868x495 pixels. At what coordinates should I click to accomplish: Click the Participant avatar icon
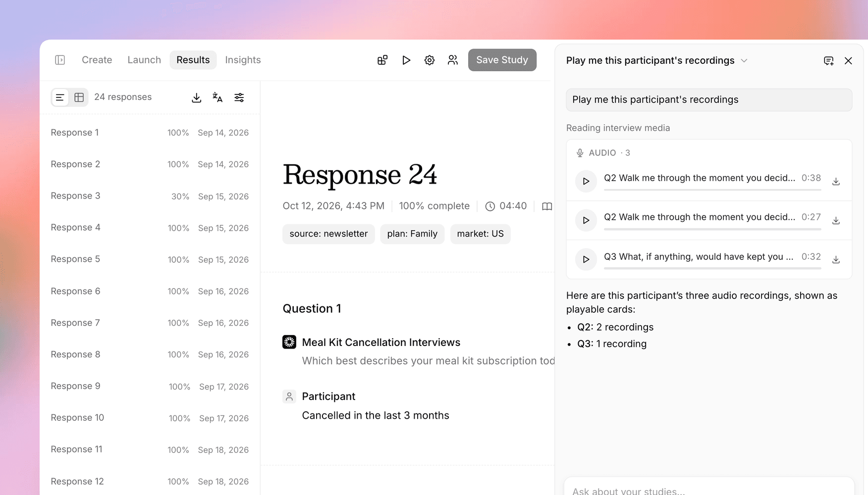pyautogui.click(x=289, y=396)
